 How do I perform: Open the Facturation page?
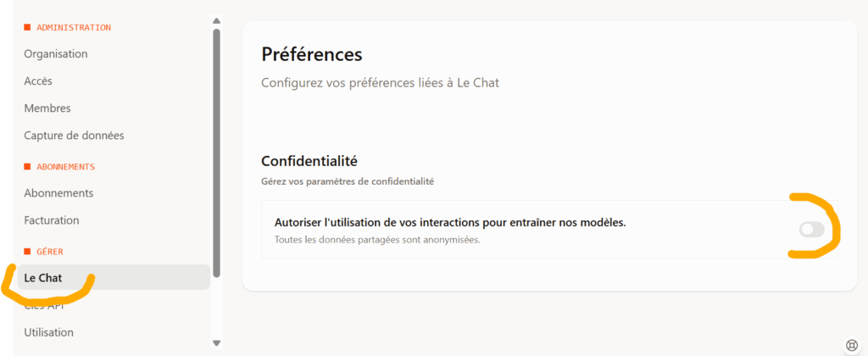pos(52,220)
